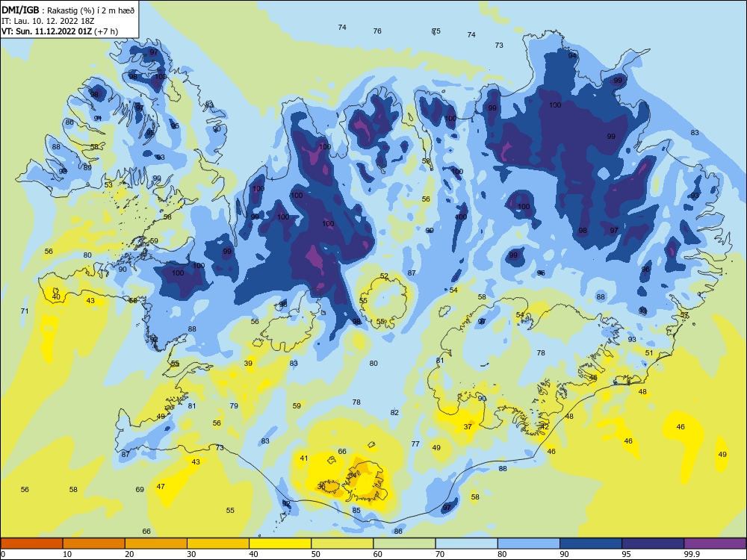747x560 pixels.
Task: Click the '10' legend scale label
Action: coord(67,554)
